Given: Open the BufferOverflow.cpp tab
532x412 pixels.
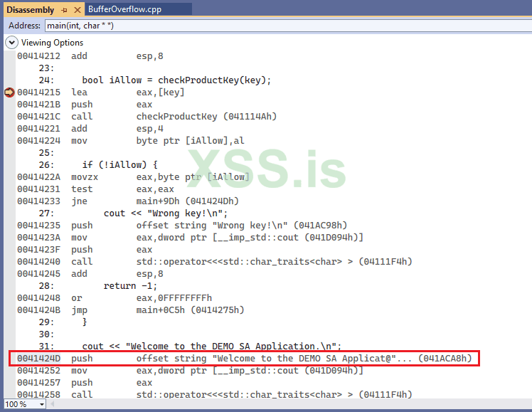Looking at the screenshot, I should 125,9.
